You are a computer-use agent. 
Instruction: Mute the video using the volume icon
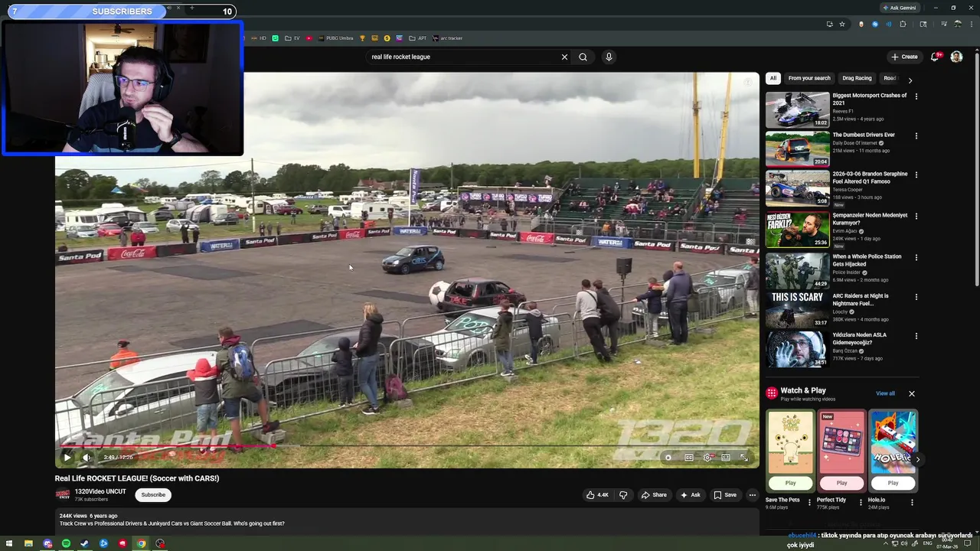click(x=87, y=458)
